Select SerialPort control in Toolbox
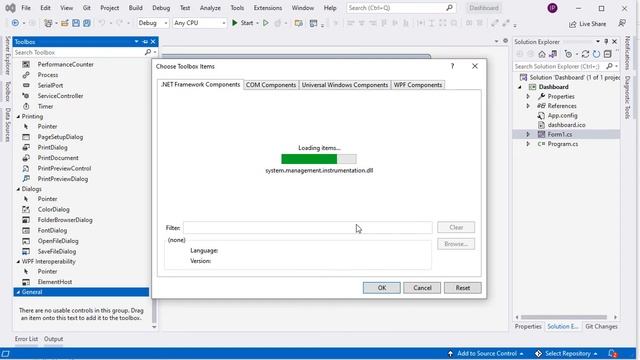This screenshot has width=640, height=360. click(50, 85)
